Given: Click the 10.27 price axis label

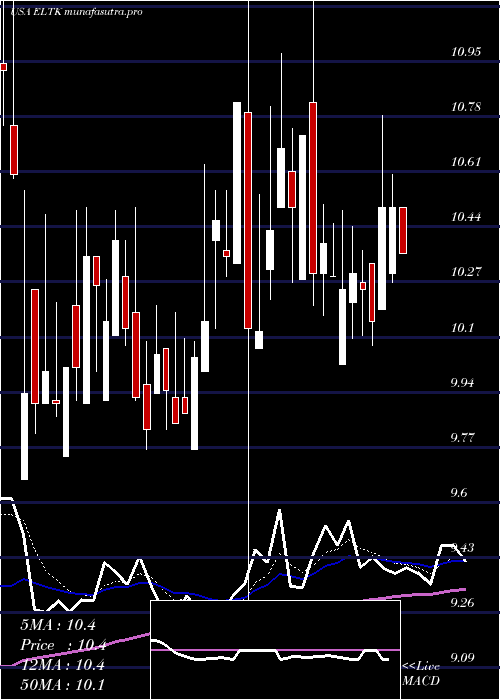Looking at the screenshot, I should [466, 272].
